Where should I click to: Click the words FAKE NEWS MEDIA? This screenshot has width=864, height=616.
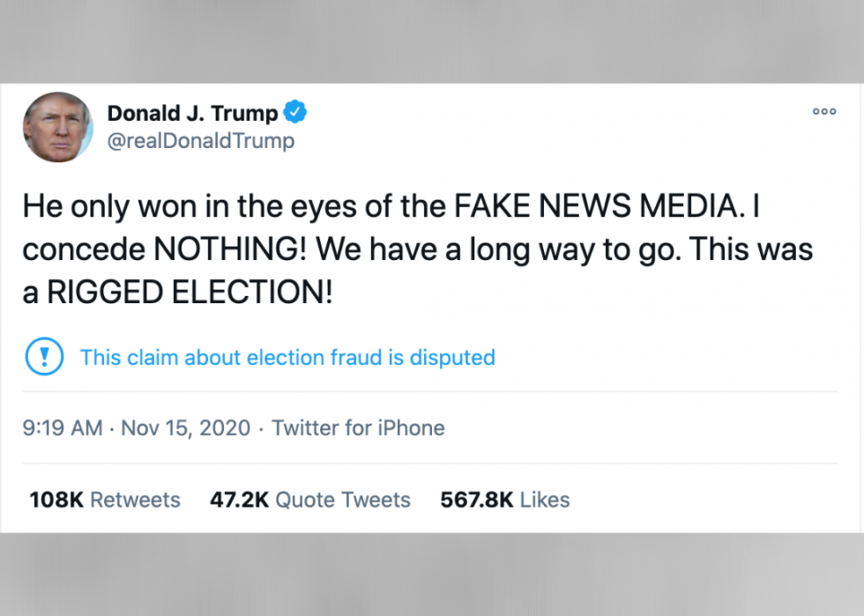pyautogui.click(x=596, y=207)
